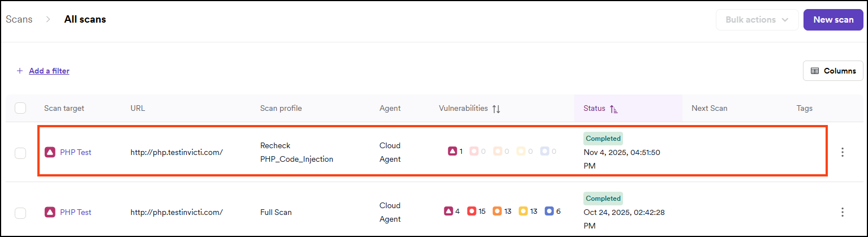Viewport: 868px width, 237px height.
Task: Click the Status column sort icon
Action: [x=614, y=109]
